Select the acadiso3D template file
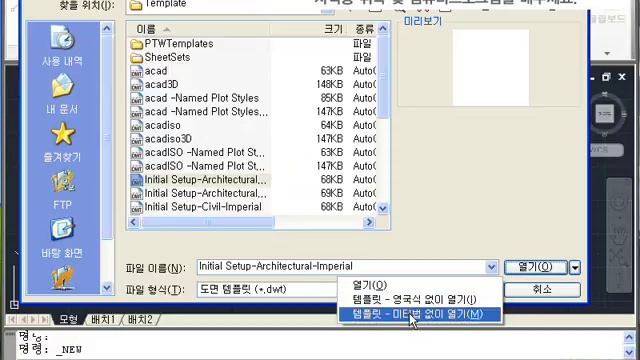Viewport: 640px width, 360px height. (x=161, y=139)
